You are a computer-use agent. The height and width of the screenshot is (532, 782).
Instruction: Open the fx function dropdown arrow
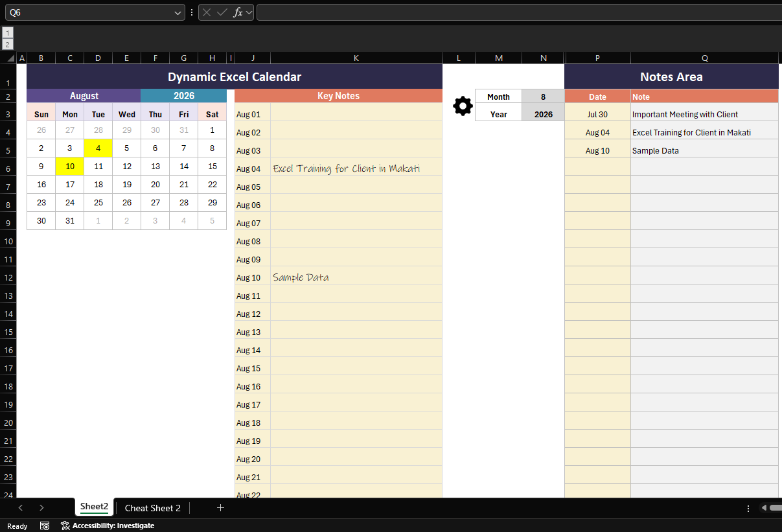tap(249, 12)
